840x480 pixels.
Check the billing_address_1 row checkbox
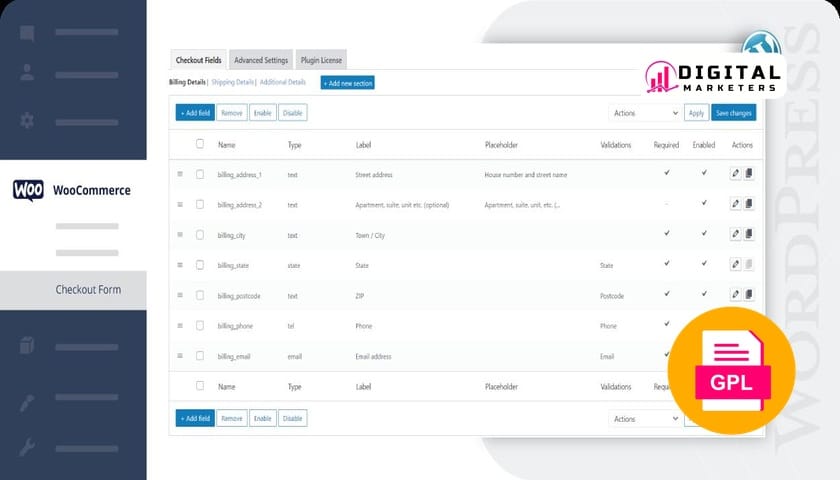pos(200,174)
